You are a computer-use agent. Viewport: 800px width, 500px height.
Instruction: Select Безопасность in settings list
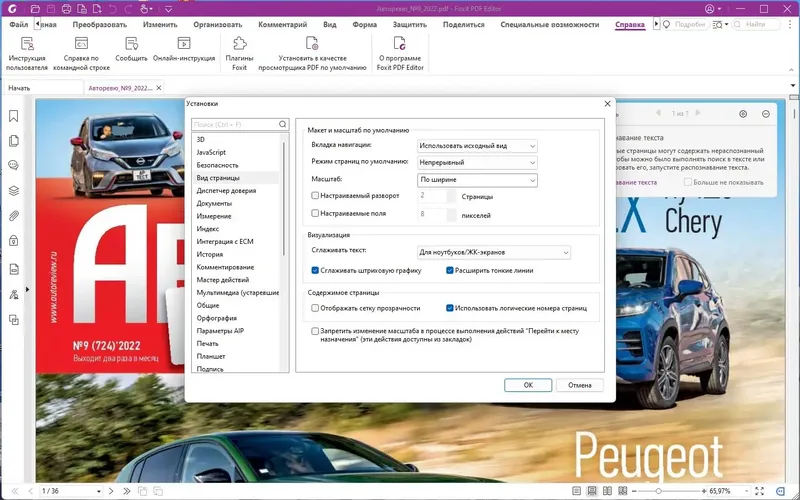217,165
